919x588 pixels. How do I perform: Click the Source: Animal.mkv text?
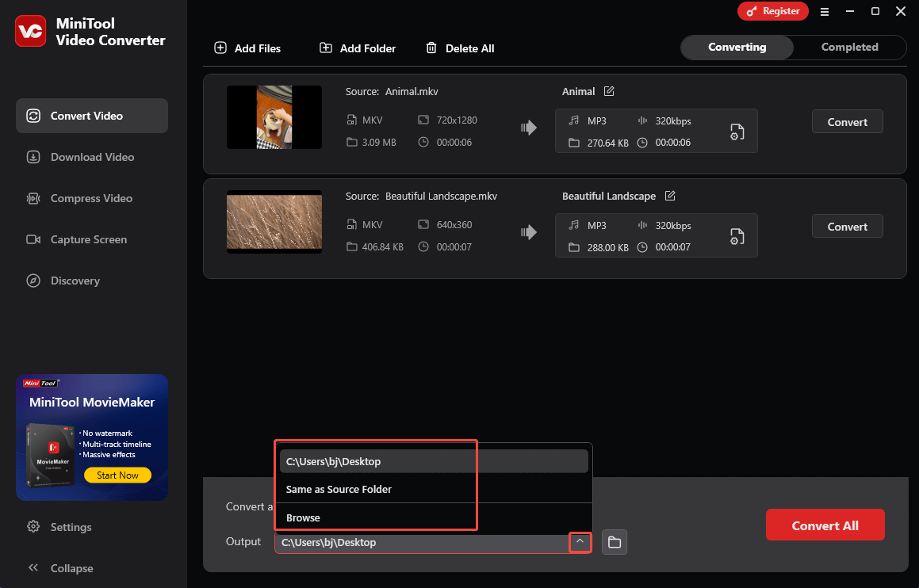click(x=392, y=91)
